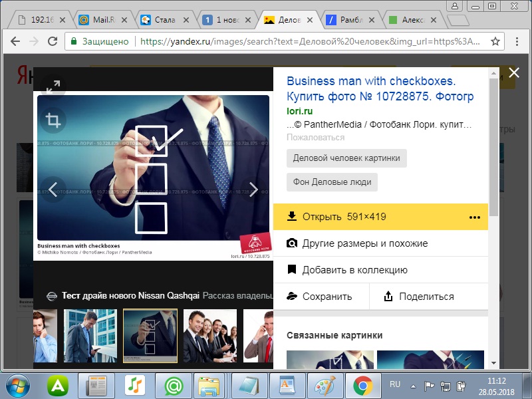Open Google Chrome in taskbar
532x399 pixels.
pyautogui.click(x=362, y=386)
